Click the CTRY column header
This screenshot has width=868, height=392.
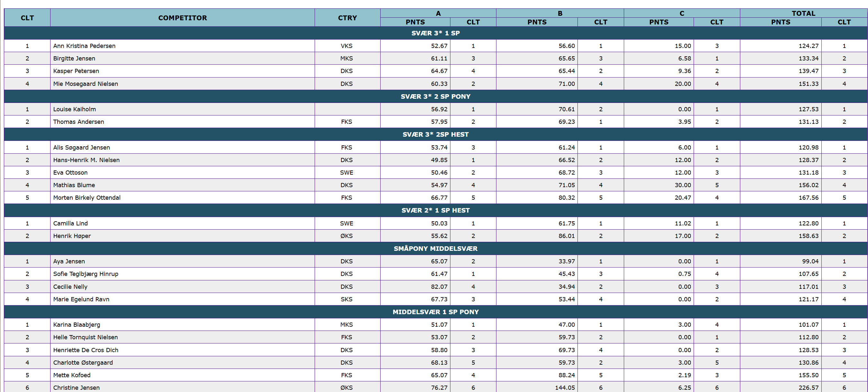tap(347, 17)
